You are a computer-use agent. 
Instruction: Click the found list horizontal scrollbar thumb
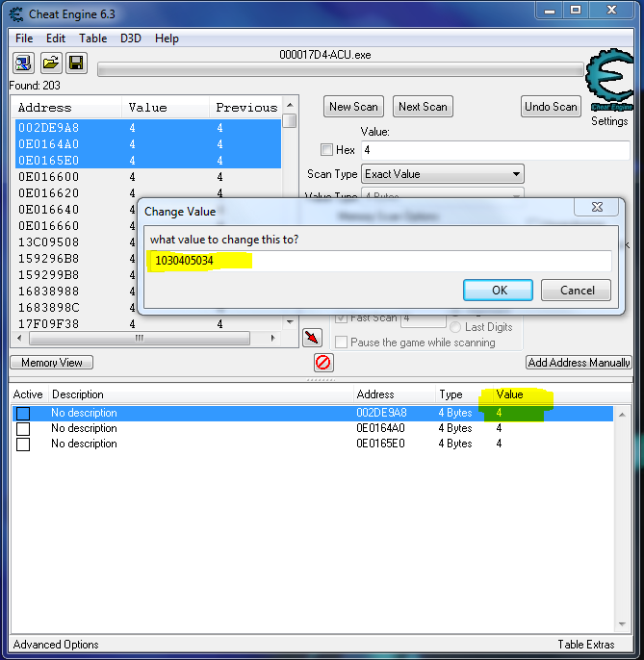[140, 338]
